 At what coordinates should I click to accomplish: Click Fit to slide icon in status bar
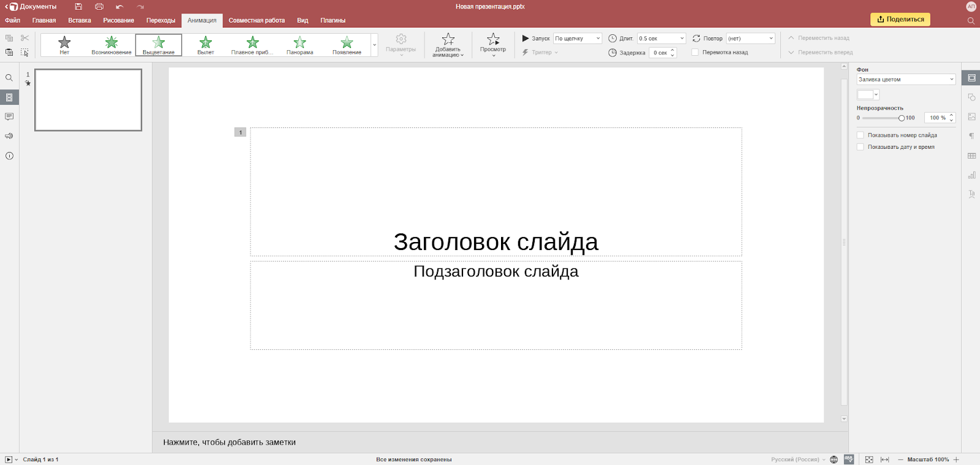click(x=869, y=459)
